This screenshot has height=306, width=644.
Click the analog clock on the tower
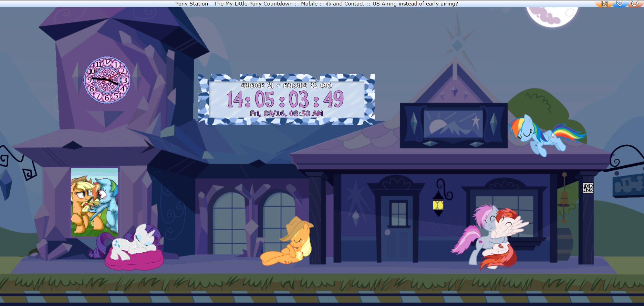tap(107, 80)
